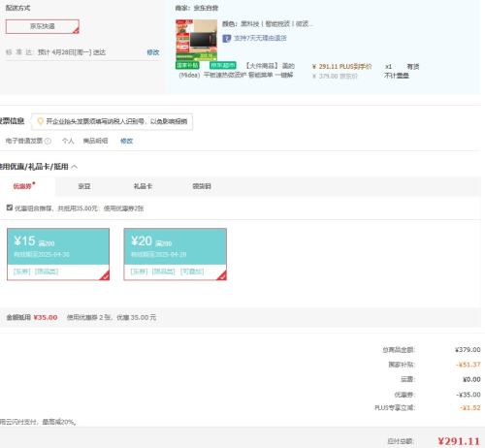Click 修改 link in invoice info
Viewport: 485px width, 448px height.
[x=126, y=141]
